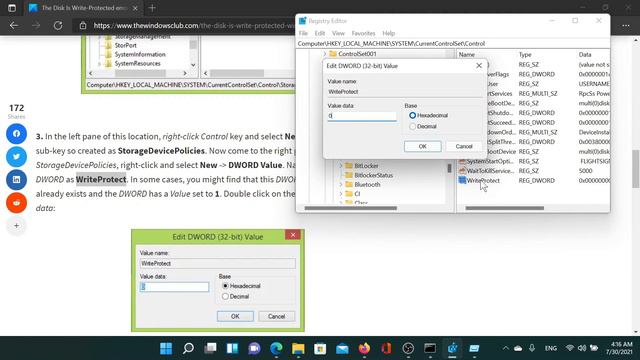The image size is (640, 360).
Task: Click the site lock icon in address bar
Action: click(x=83, y=26)
